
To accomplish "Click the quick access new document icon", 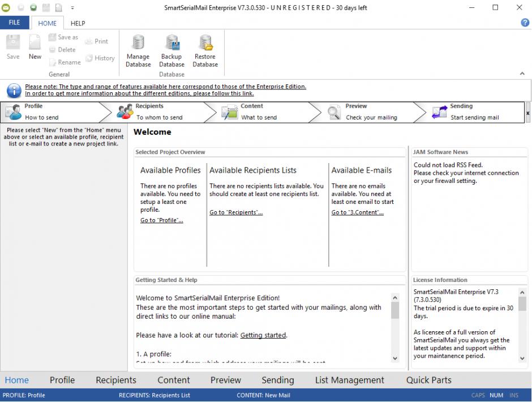I will (59, 7).
